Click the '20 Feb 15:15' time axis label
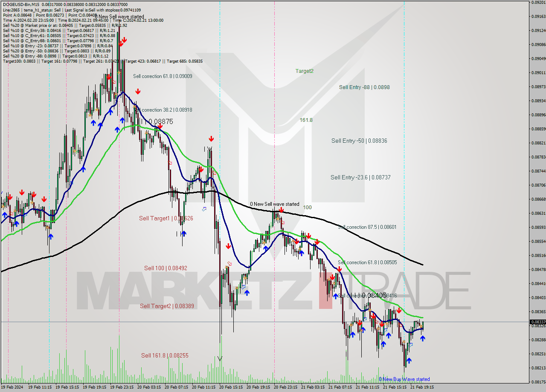 click(x=231, y=388)
